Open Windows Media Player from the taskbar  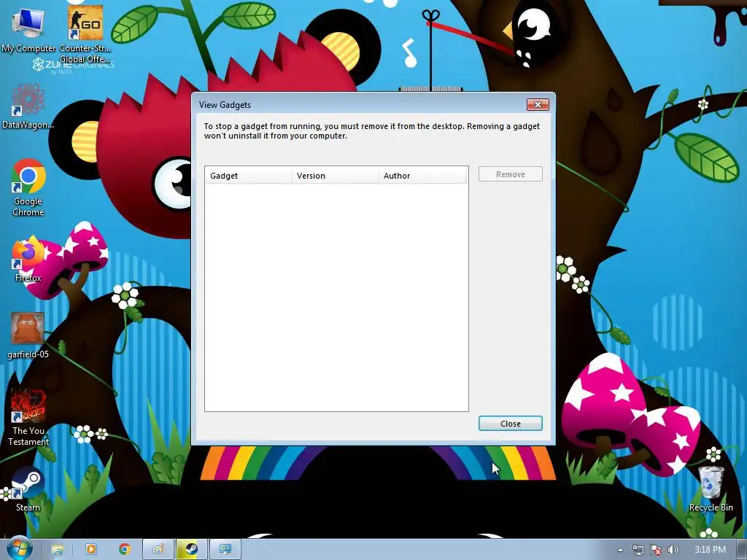point(91,550)
